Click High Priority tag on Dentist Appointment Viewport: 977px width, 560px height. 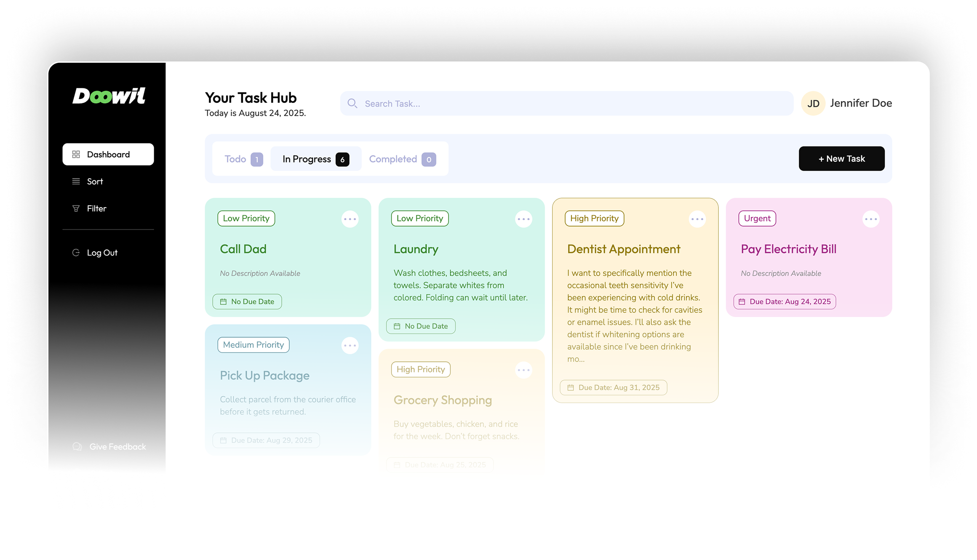tap(594, 219)
